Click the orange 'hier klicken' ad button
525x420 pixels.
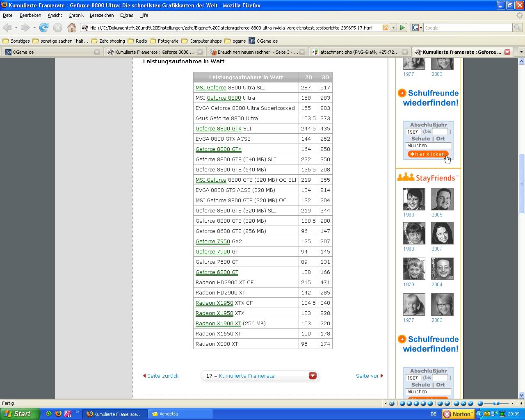(x=428, y=154)
